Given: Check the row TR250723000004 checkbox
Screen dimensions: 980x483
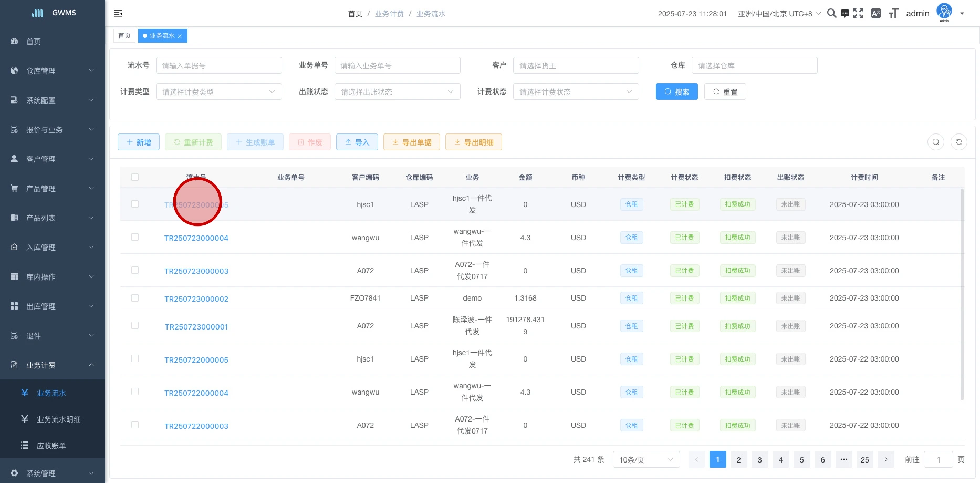Looking at the screenshot, I should (x=135, y=238).
